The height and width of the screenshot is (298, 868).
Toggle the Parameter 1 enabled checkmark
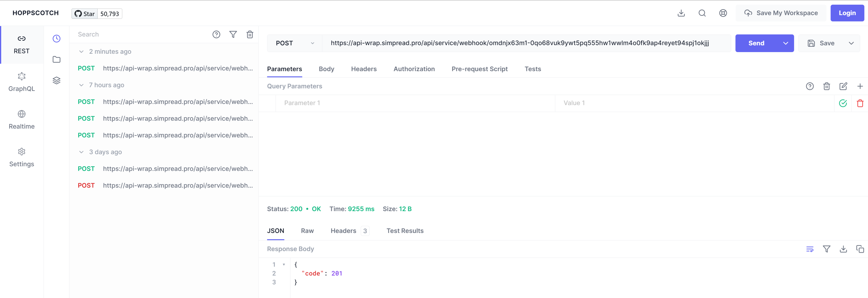843,103
